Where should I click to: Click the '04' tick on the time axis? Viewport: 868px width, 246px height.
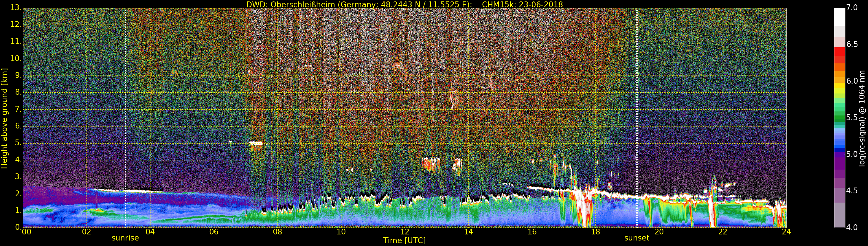coord(150,232)
